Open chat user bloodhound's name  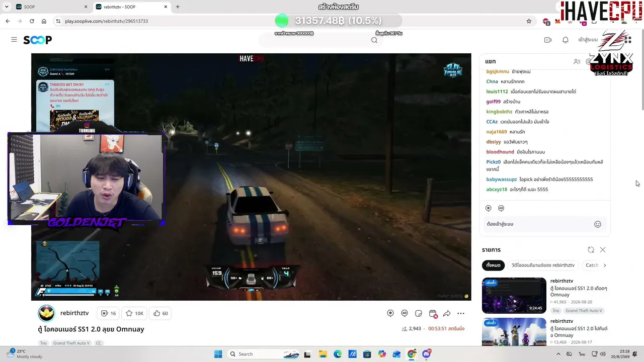click(x=500, y=152)
